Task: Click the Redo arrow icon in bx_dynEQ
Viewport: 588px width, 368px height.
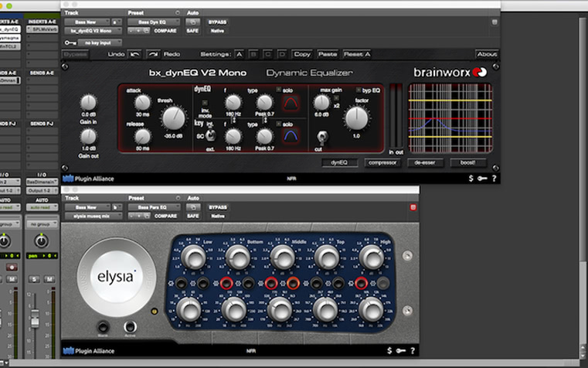Action: [153, 54]
